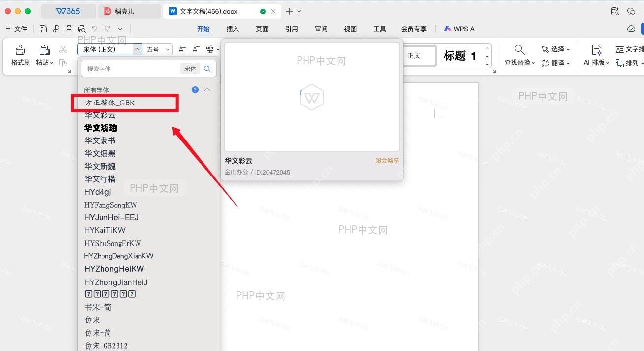Click the 文字排版 button
Viewport: 644px width, 351px height.
tap(630, 49)
